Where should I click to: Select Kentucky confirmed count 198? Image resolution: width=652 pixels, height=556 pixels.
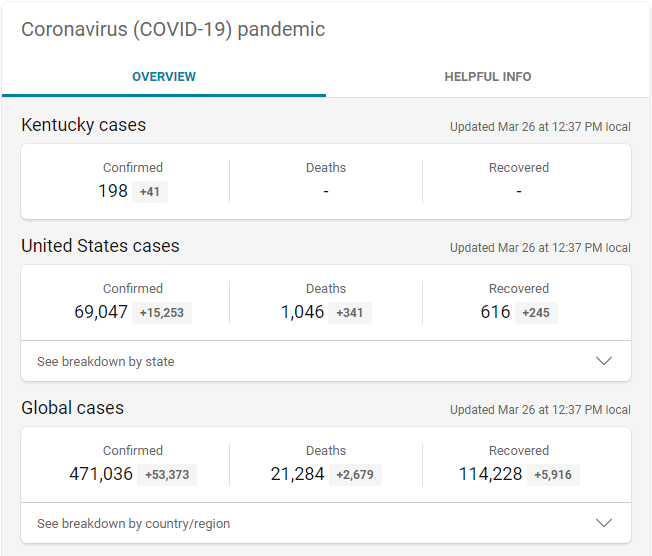113,191
